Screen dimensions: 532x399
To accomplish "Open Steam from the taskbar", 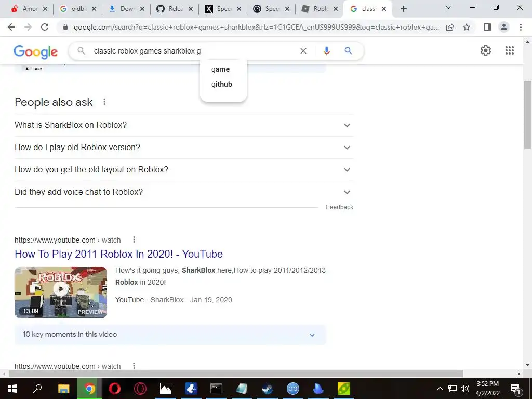I will (268, 389).
